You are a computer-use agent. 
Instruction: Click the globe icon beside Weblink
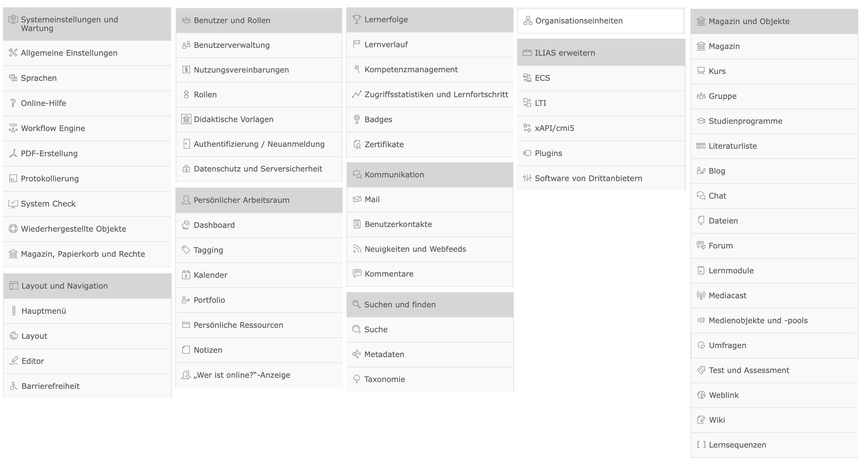point(701,395)
